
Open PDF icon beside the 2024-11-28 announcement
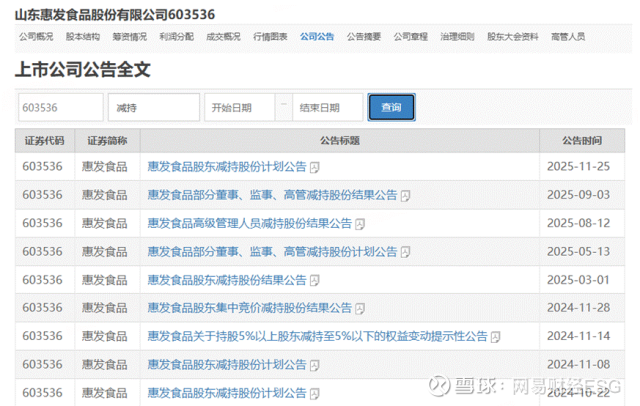360,308
